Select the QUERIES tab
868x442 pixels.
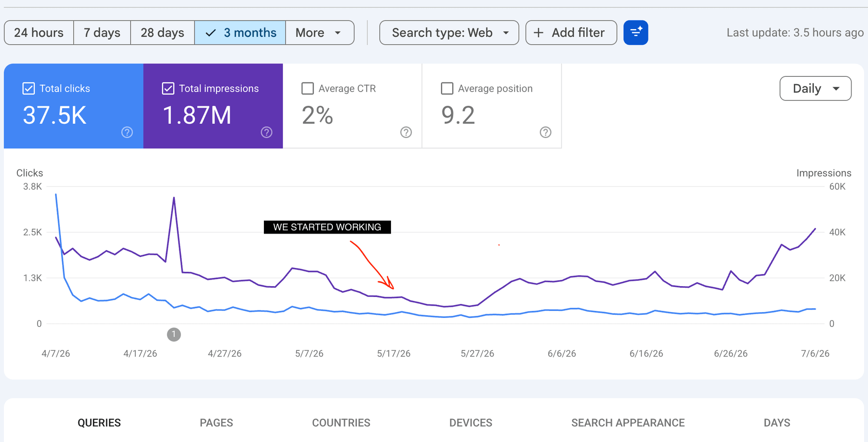pos(99,422)
